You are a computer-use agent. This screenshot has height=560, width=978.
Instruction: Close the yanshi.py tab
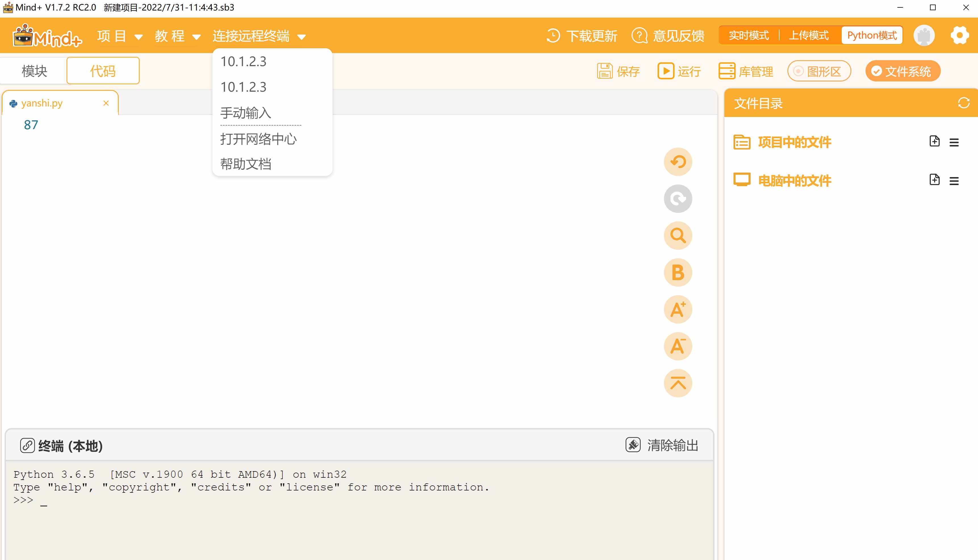coord(106,103)
